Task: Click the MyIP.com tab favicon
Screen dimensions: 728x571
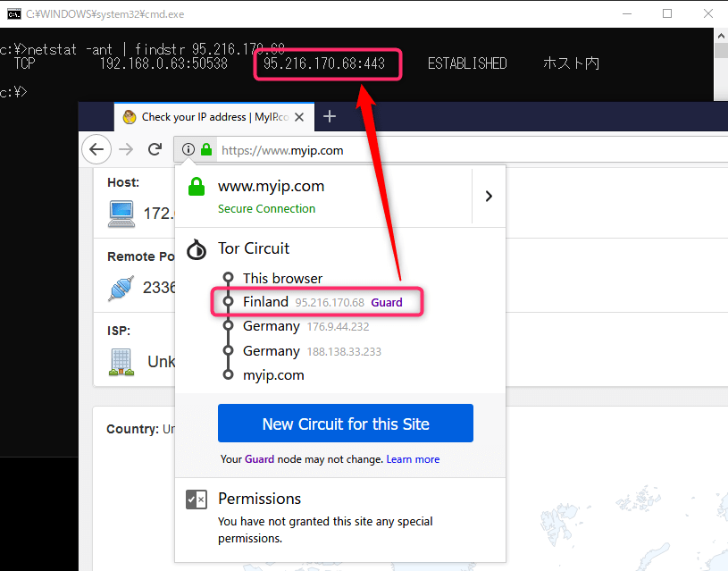Action: (x=129, y=117)
